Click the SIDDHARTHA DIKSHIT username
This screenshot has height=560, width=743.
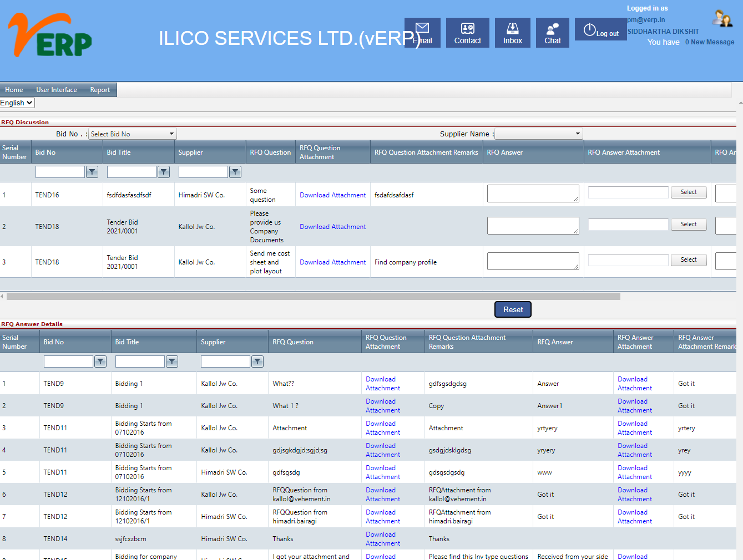(663, 32)
